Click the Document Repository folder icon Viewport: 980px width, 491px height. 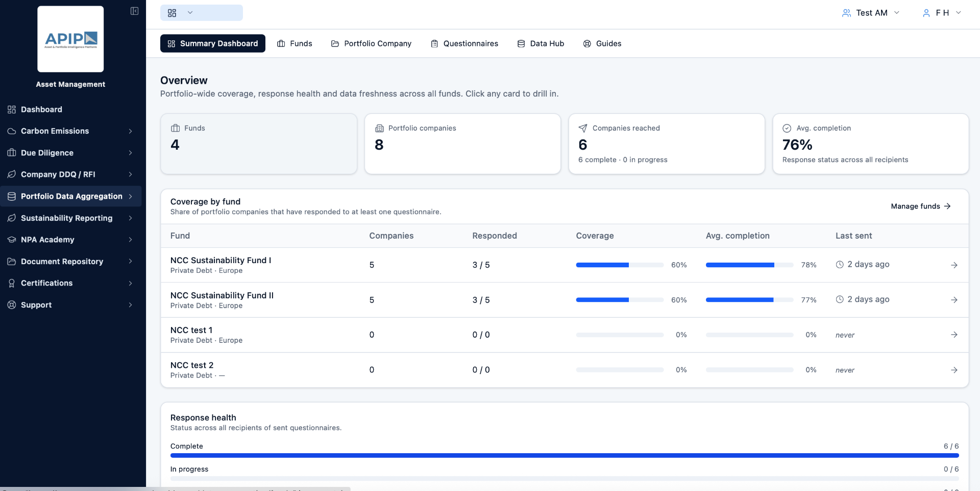[x=12, y=262]
